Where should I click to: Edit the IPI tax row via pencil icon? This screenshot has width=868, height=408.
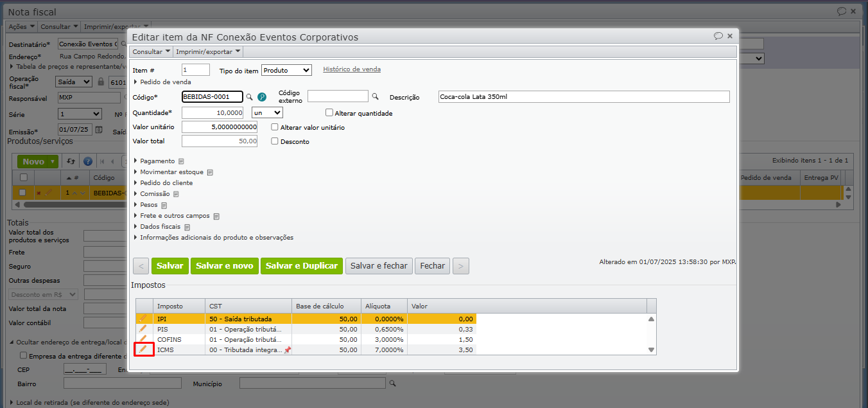click(143, 318)
